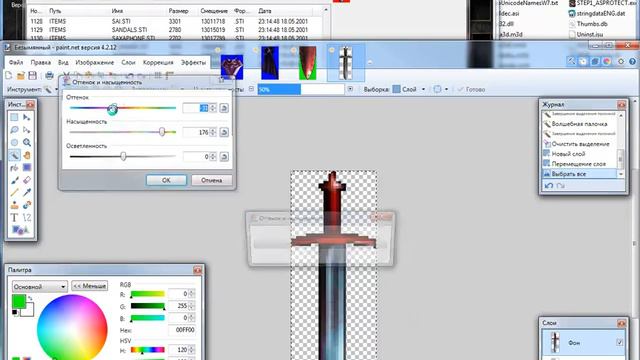Click the R value spinner in Палитра
The height and width of the screenshot is (360, 640).
point(192,293)
